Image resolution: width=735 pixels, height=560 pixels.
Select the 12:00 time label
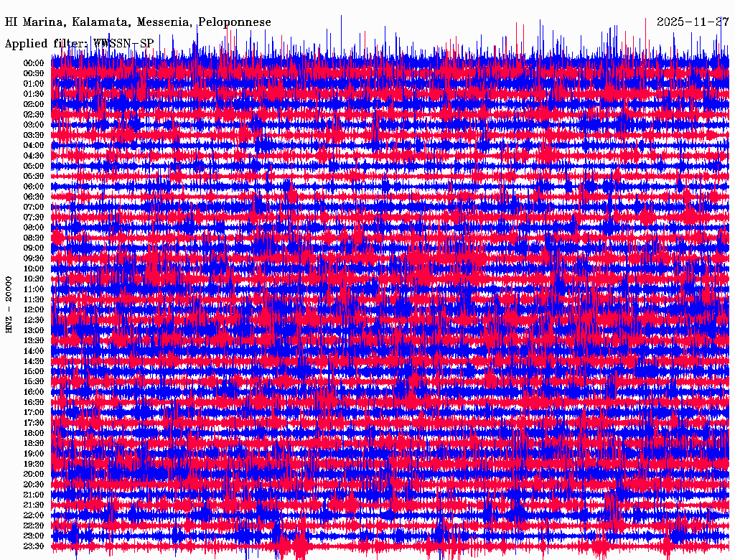coord(34,310)
